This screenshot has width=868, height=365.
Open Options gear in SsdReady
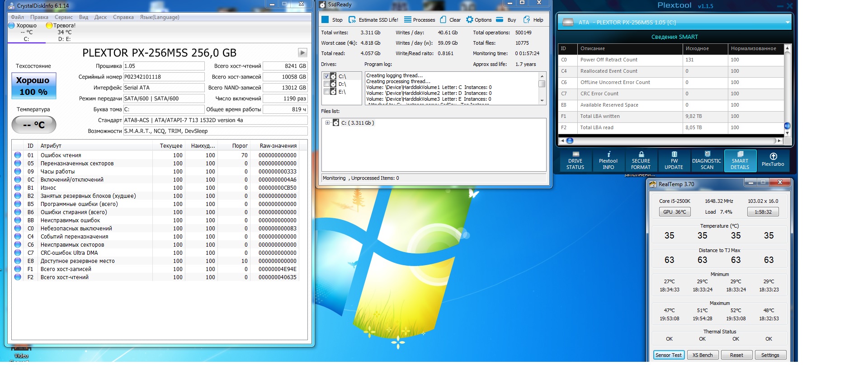point(479,20)
